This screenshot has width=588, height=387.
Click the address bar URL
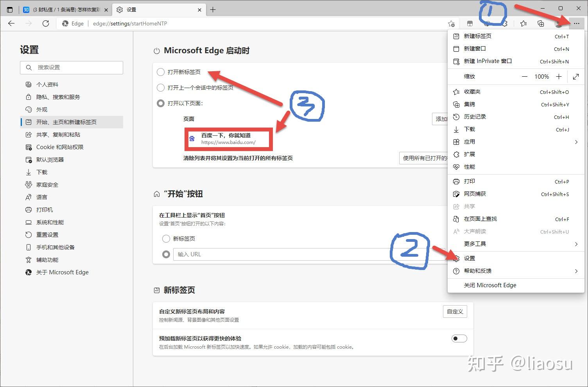click(130, 23)
